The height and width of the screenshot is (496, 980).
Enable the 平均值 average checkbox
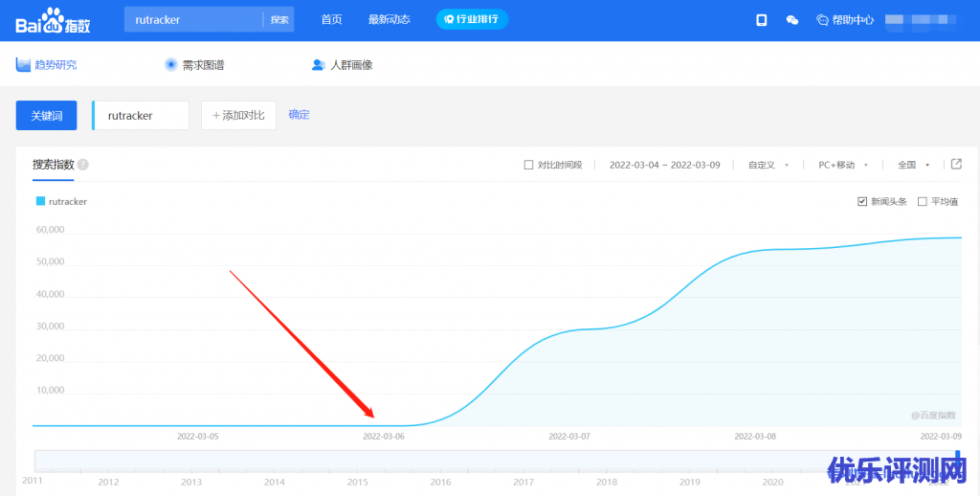923,201
